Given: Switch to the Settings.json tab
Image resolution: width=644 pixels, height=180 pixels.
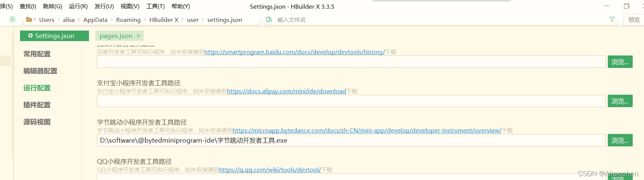Looking at the screenshot, I should [x=54, y=36].
